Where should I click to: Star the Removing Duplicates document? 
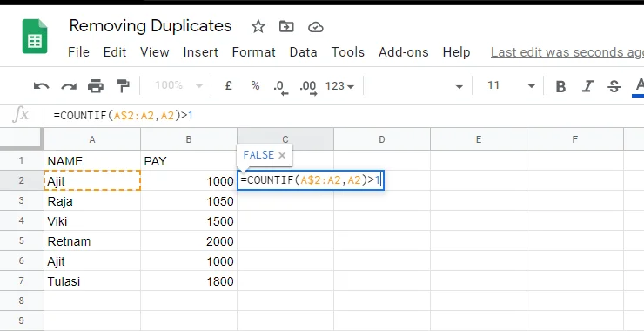(x=258, y=27)
